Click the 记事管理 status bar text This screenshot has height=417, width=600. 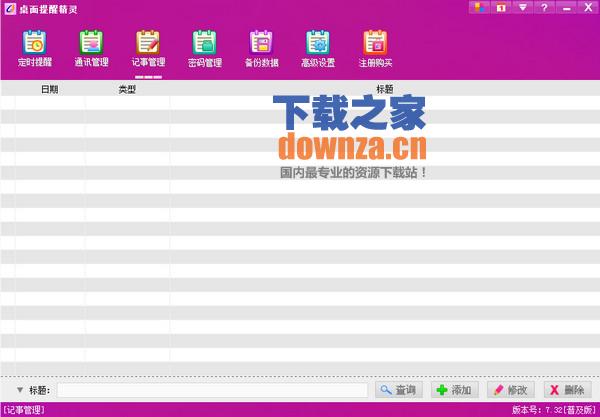point(24,410)
